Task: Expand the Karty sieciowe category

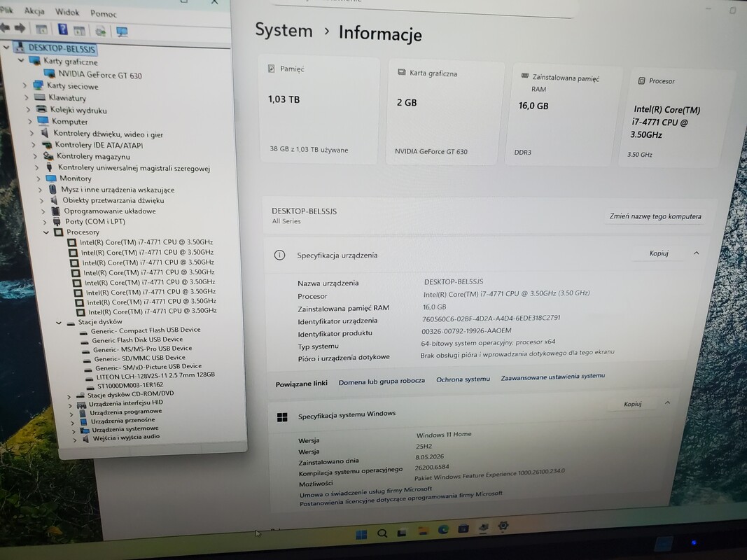Action: pyautogui.click(x=25, y=85)
